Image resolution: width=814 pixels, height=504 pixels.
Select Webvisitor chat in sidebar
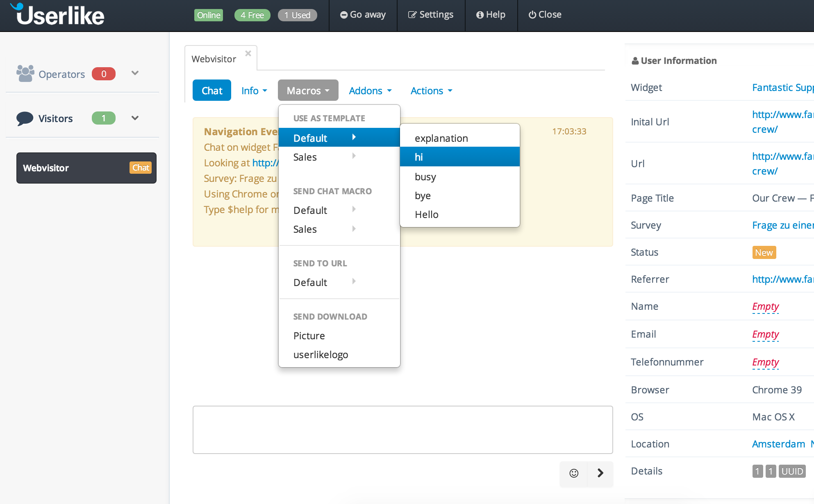[x=86, y=168]
